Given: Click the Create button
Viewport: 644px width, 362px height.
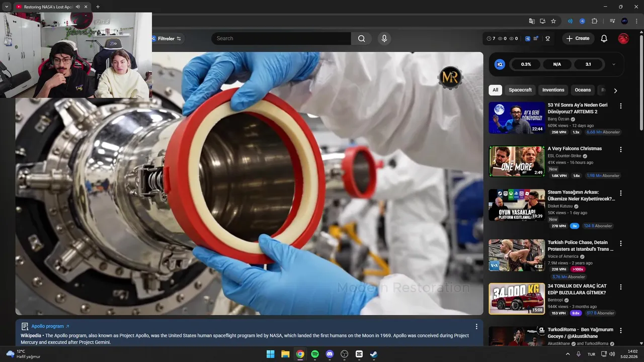Looking at the screenshot, I should (x=578, y=38).
